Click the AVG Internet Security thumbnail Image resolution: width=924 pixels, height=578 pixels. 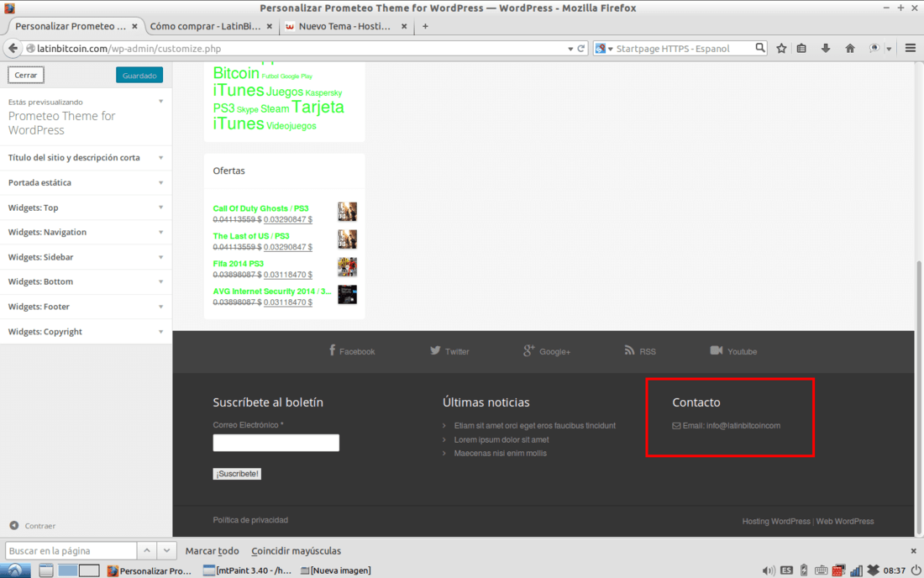347,295
